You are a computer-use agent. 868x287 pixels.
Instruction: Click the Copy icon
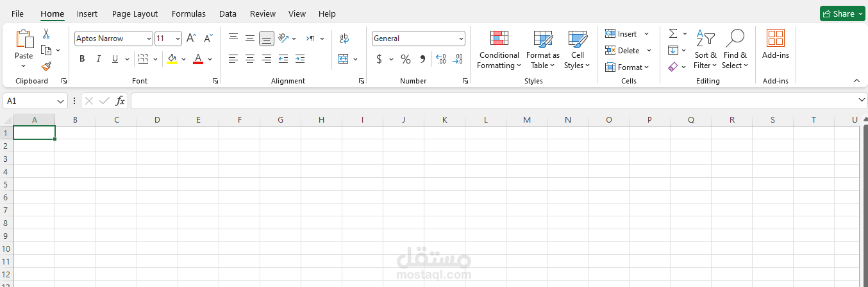[46, 50]
